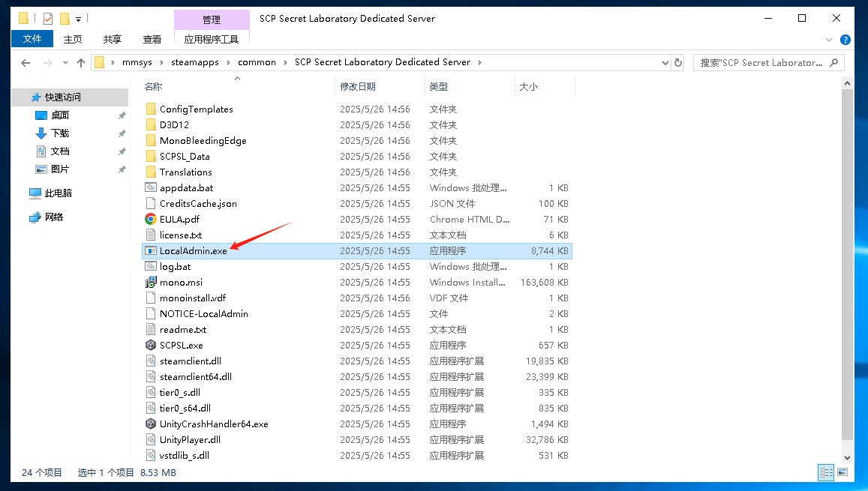Click the steamclient.dll file icon
The height and width of the screenshot is (491, 868).
click(x=151, y=361)
